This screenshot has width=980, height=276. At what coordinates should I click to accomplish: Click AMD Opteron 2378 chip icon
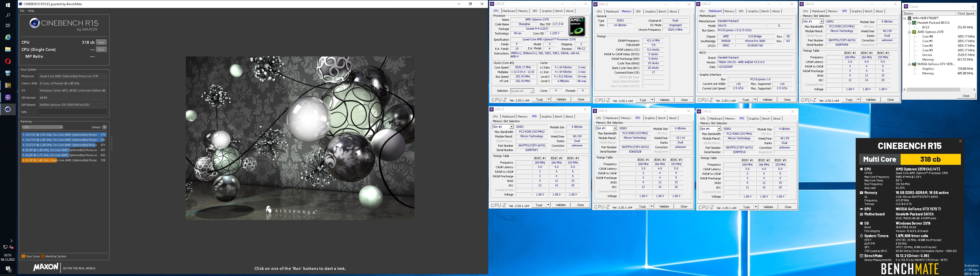914,32
